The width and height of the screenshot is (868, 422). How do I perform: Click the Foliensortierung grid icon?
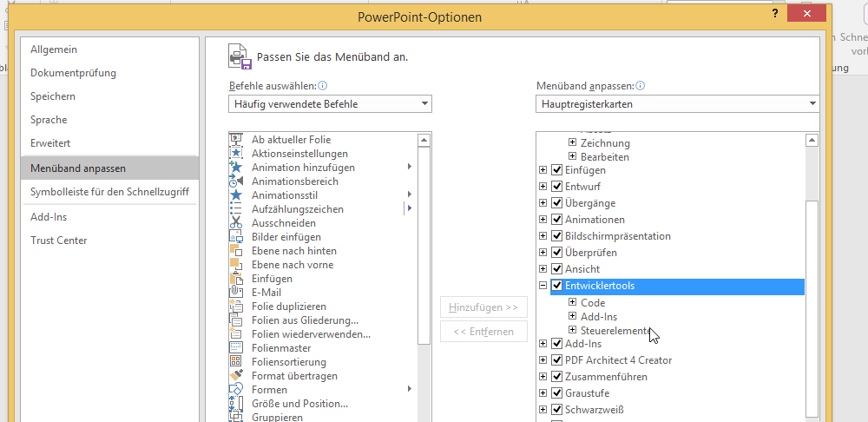pos(236,361)
